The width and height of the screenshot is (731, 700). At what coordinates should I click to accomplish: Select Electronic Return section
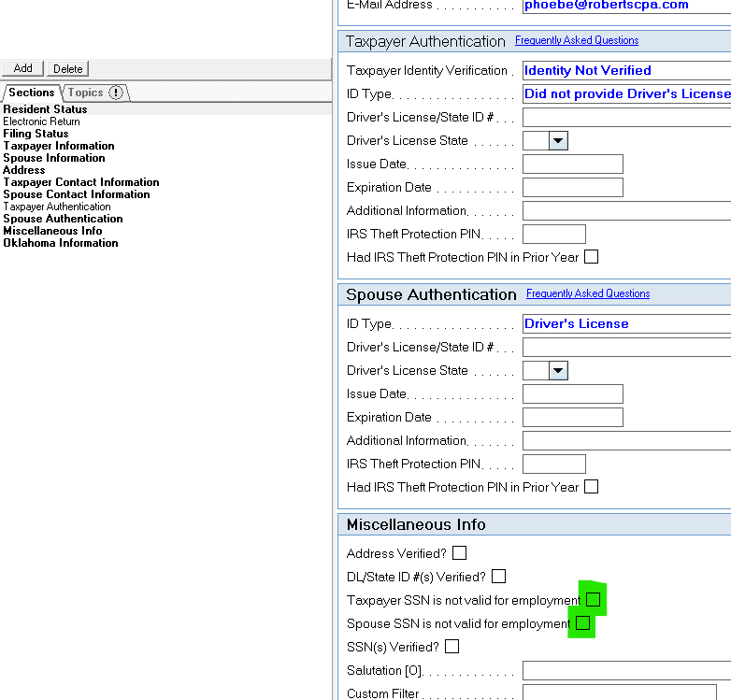pyautogui.click(x=41, y=121)
